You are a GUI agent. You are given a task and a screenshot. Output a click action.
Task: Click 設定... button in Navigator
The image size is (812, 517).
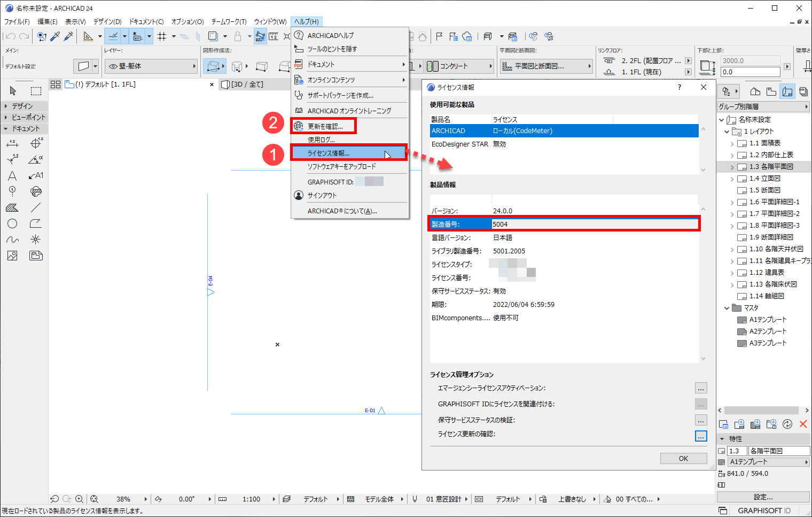click(x=763, y=497)
